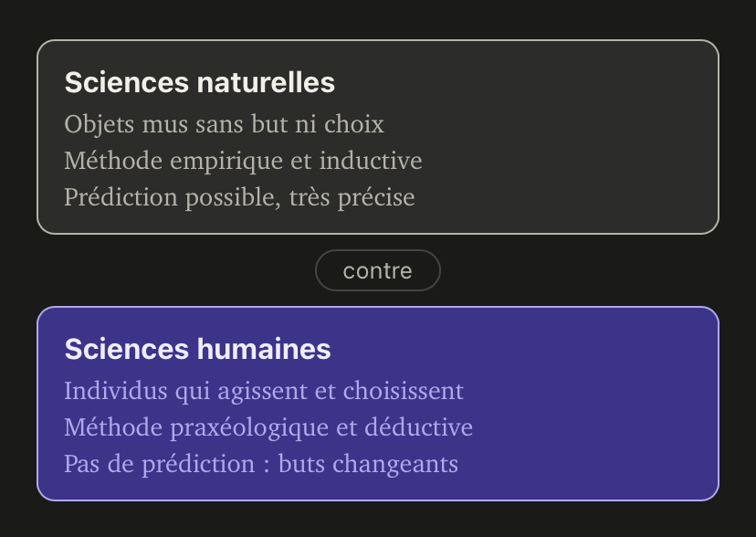Select the 'Sciences naturelles' heading

200,82
